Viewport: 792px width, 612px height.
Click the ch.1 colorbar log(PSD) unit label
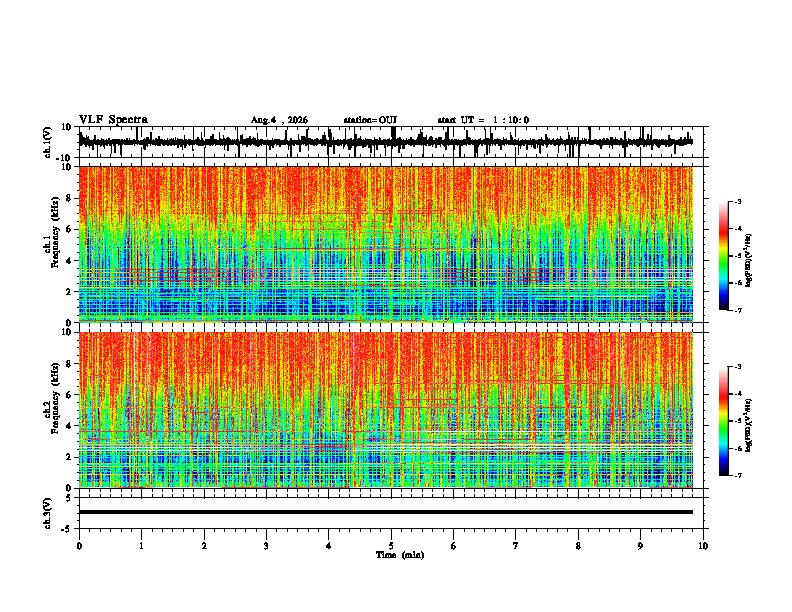pyautogui.click(x=749, y=260)
